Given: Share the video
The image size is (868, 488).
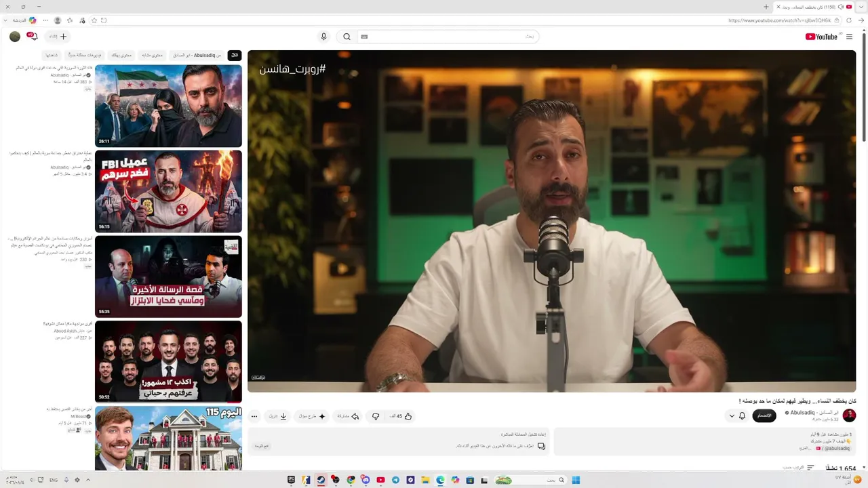Looking at the screenshot, I should coord(348,416).
